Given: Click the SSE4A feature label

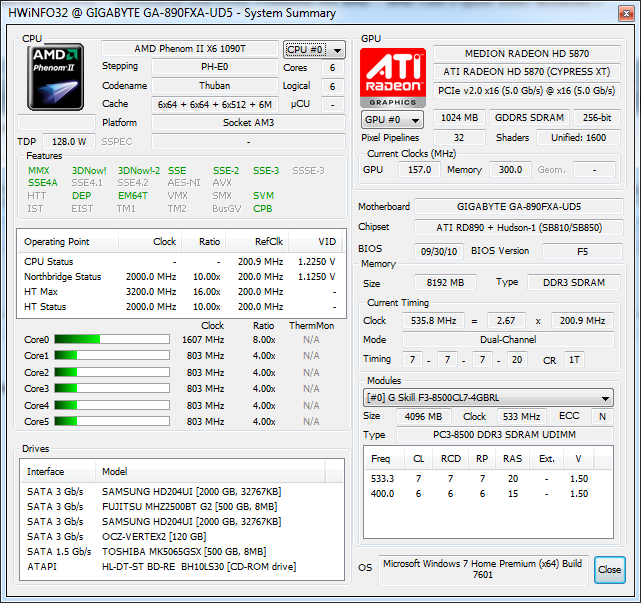Looking at the screenshot, I should pos(43,183).
